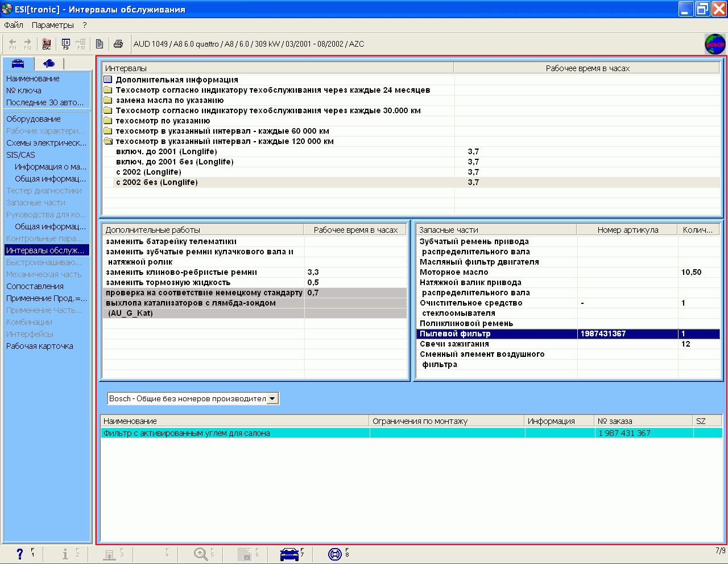The image size is (728, 564).
Task: Collapse the каждые 120 000 км interval
Action: coord(108,141)
